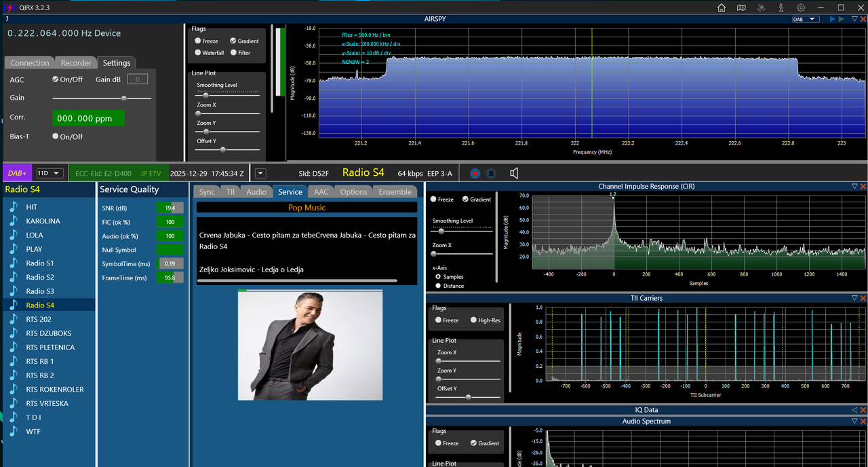Select the T D I service

point(49,417)
